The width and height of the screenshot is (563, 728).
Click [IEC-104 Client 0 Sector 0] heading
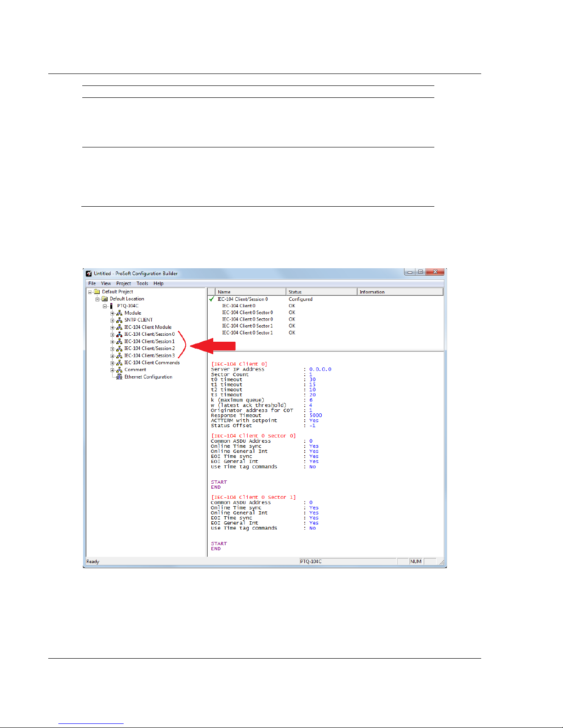click(253, 436)
